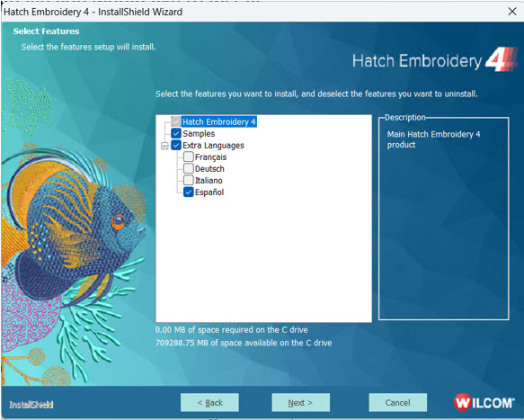Cancel the installation wizard
524x420 pixels.
(x=397, y=403)
